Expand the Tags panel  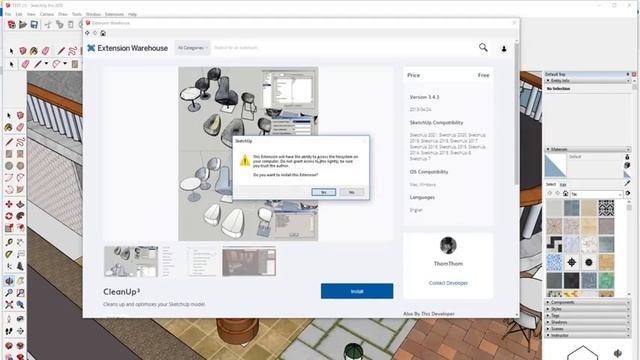point(588,316)
